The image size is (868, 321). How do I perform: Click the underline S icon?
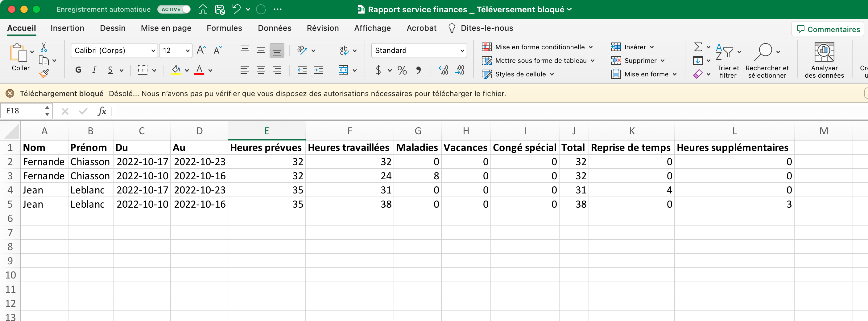click(110, 70)
